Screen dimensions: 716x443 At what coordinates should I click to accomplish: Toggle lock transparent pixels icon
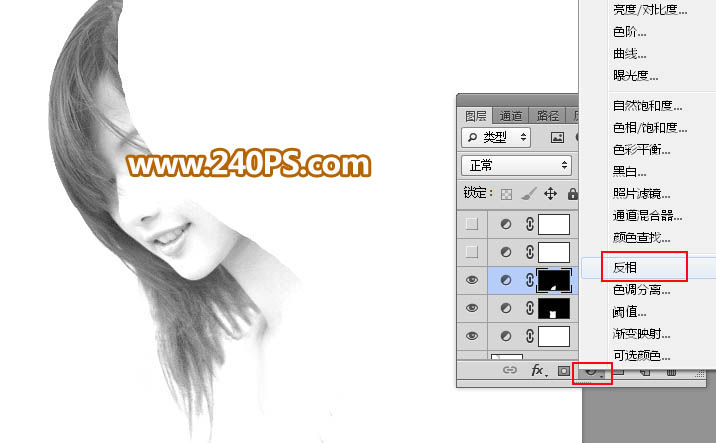[506, 194]
